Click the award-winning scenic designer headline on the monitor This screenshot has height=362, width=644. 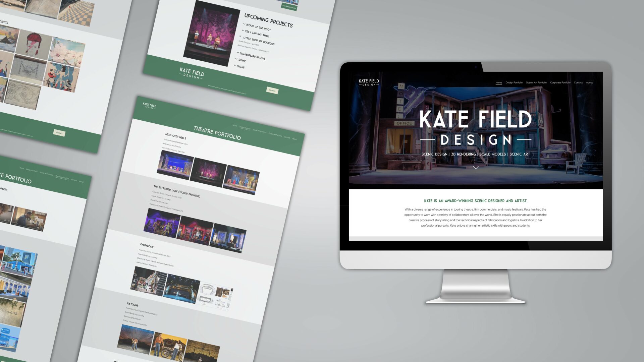(476, 201)
